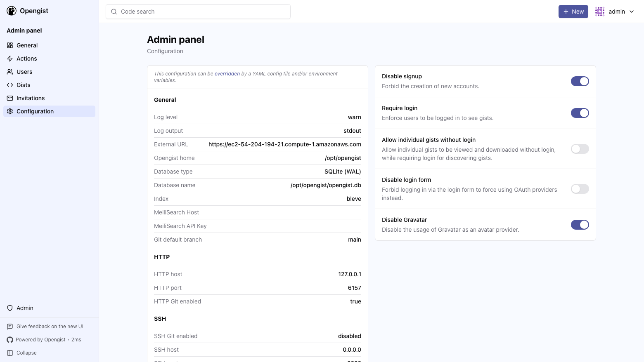This screenshot has height=362, width=644.
Task: Open the Actions admin section
Action: [49, 59]
